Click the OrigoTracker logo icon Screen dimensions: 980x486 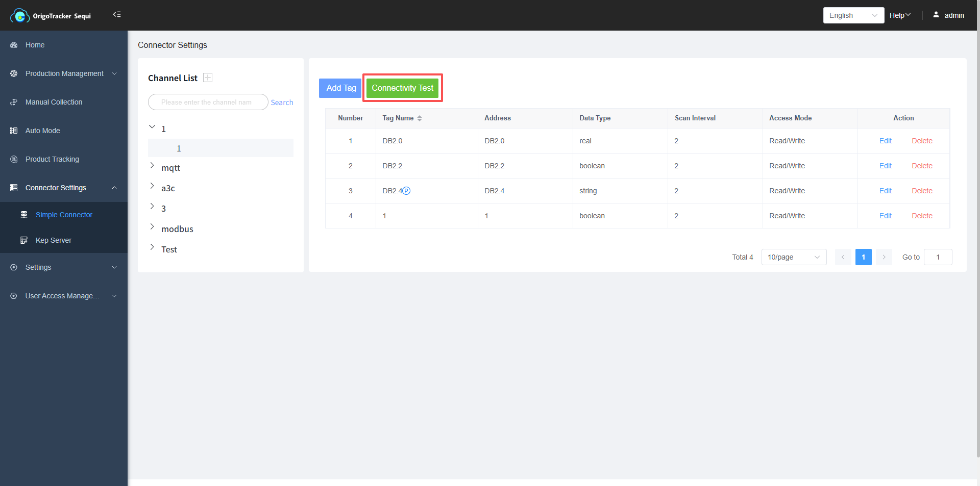click(x=19, y=16)
